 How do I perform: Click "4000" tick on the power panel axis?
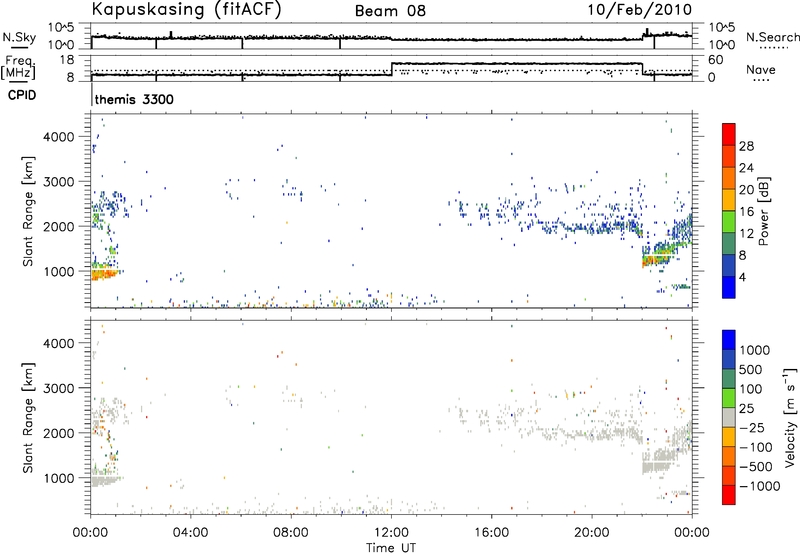[59, 137]
